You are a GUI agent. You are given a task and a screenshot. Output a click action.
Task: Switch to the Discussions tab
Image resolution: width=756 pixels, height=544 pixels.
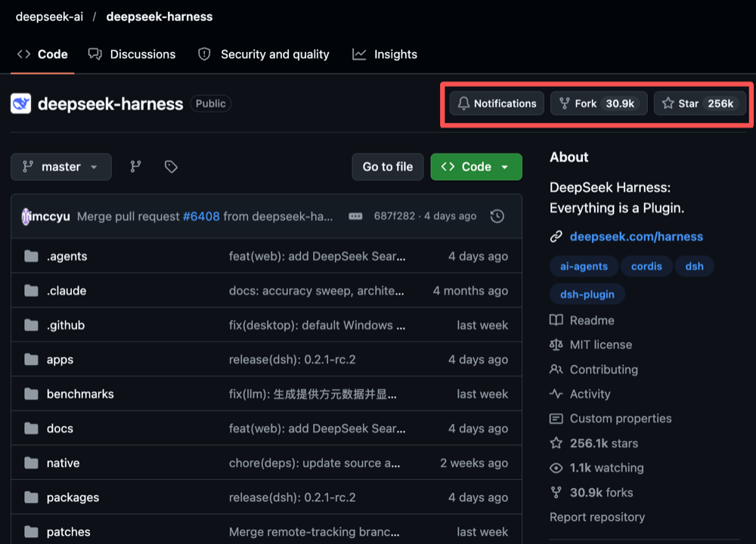tap(132, 54)
